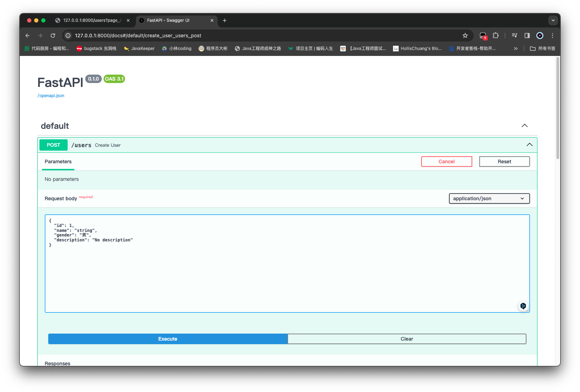Select the FastAPI - Swagger UI tab

(177, 20)
